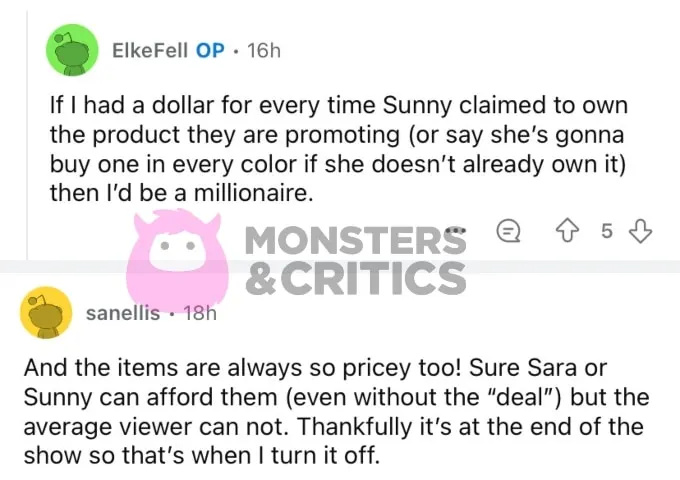This screenshot has height=480, width=680.
Task: Open the 16h timestamp permalink
Action: pos(264,51)
